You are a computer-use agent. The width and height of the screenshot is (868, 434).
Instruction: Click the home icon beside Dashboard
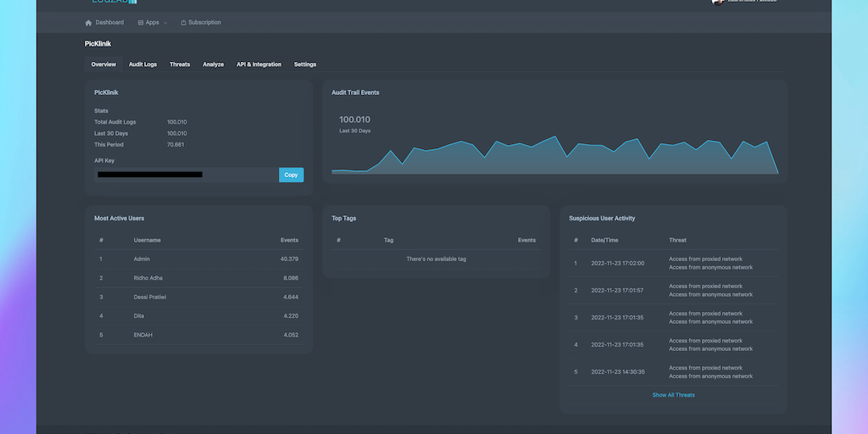pyautogui.click(x=88, y=23)
